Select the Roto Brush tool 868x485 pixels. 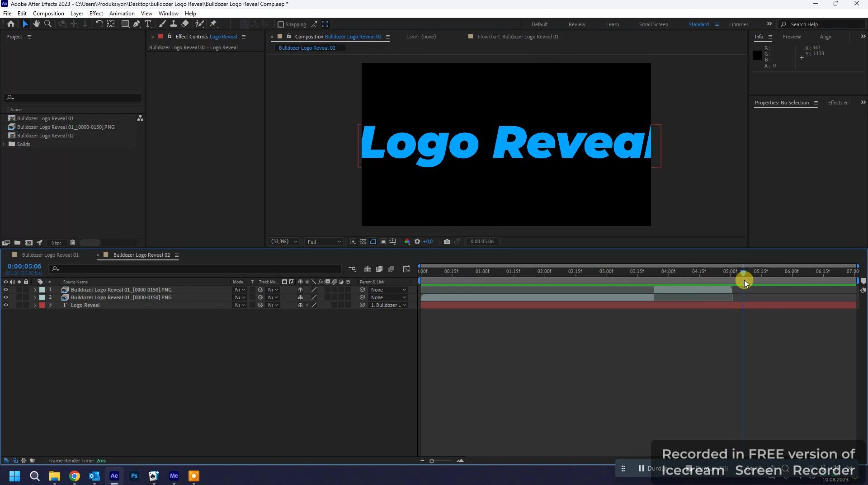coord(199,24)
